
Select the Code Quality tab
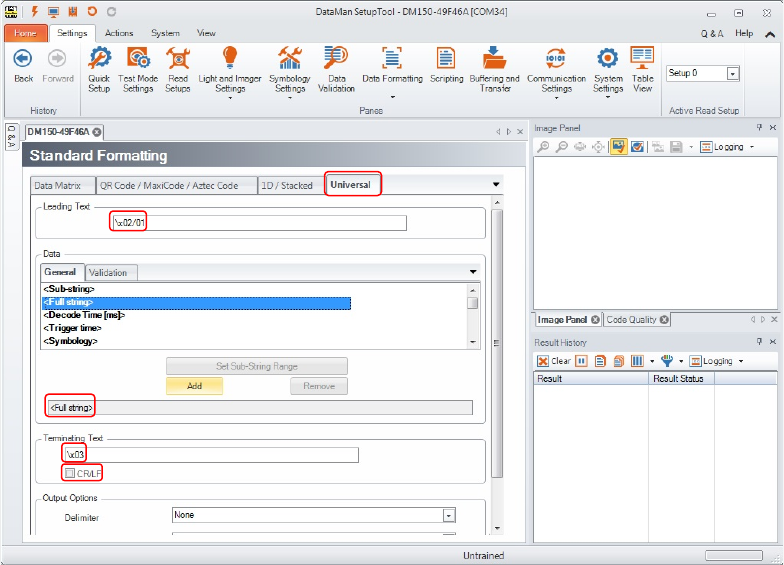(x=631, y=320)
